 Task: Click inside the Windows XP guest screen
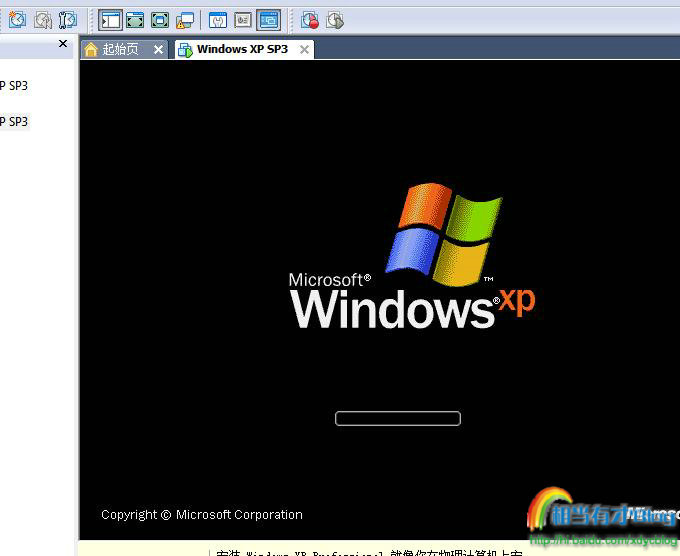[379, 299]
